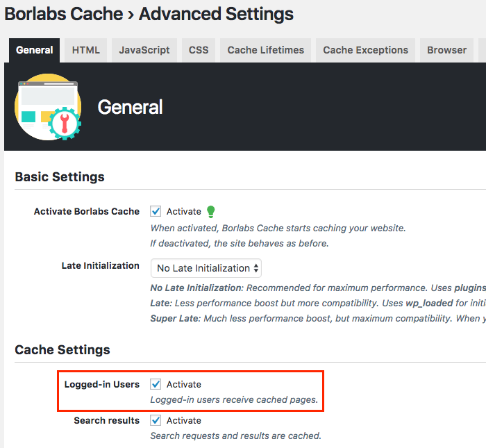486x448 pixels.
Task: Select the CSS tab
Action: 199,50
